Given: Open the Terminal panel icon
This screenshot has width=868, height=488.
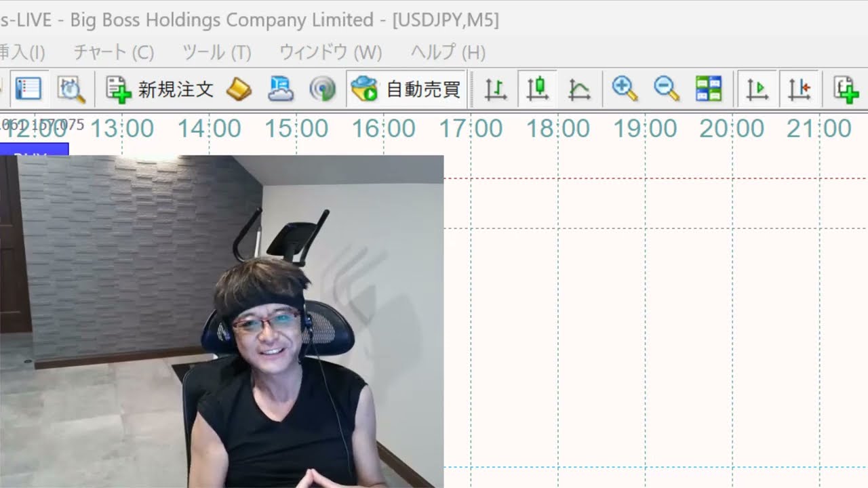Looking at the screenshot, I should [x=28, y=89].
